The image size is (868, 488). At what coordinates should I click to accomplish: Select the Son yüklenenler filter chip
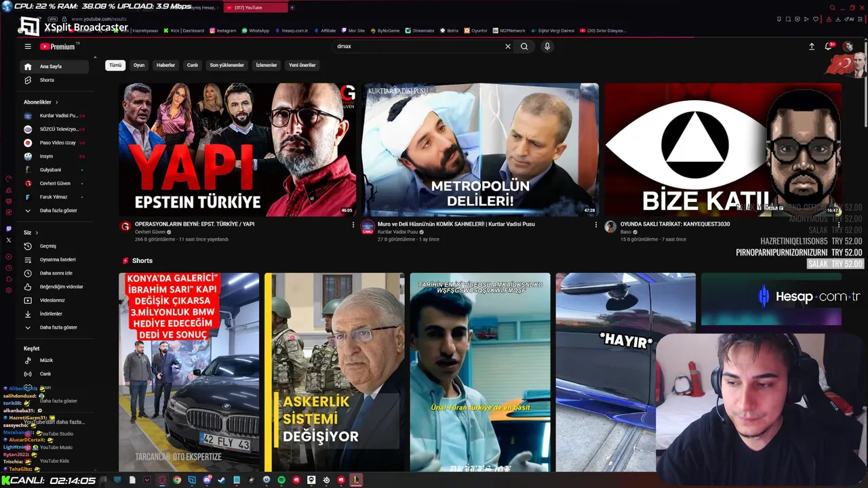226,65
